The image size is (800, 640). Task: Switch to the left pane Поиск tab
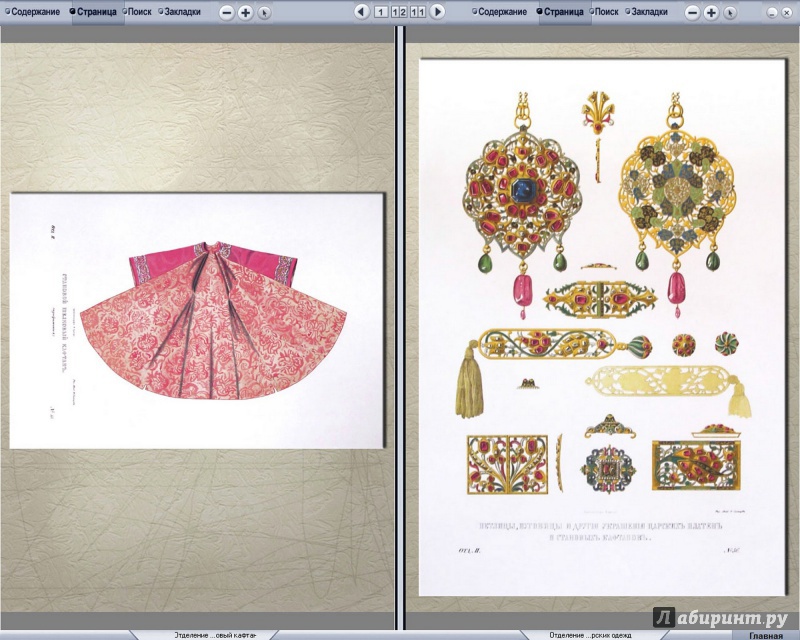pos(138,11)
